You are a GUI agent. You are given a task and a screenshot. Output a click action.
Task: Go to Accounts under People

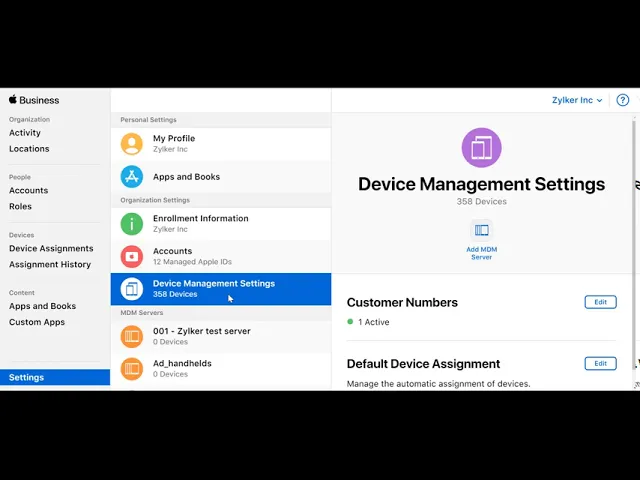(x=29, y=190)
